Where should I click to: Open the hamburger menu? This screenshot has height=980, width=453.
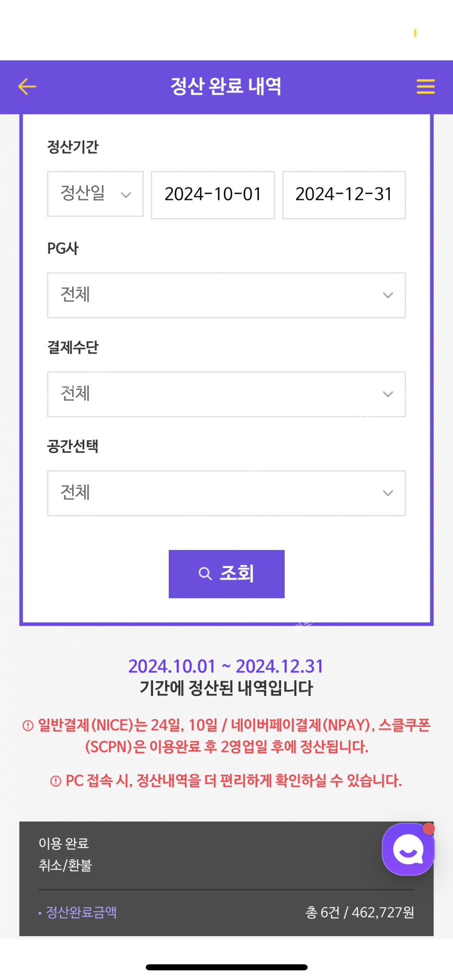pyautogui.click(x=425, y=86)
